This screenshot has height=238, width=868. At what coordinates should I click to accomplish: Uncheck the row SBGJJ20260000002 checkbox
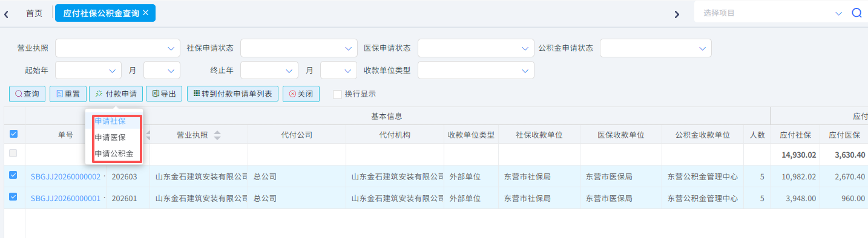[x=13, y=176]
